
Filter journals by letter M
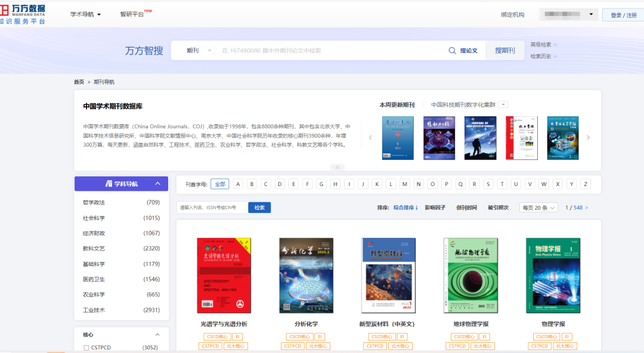[x=404, y=184]
